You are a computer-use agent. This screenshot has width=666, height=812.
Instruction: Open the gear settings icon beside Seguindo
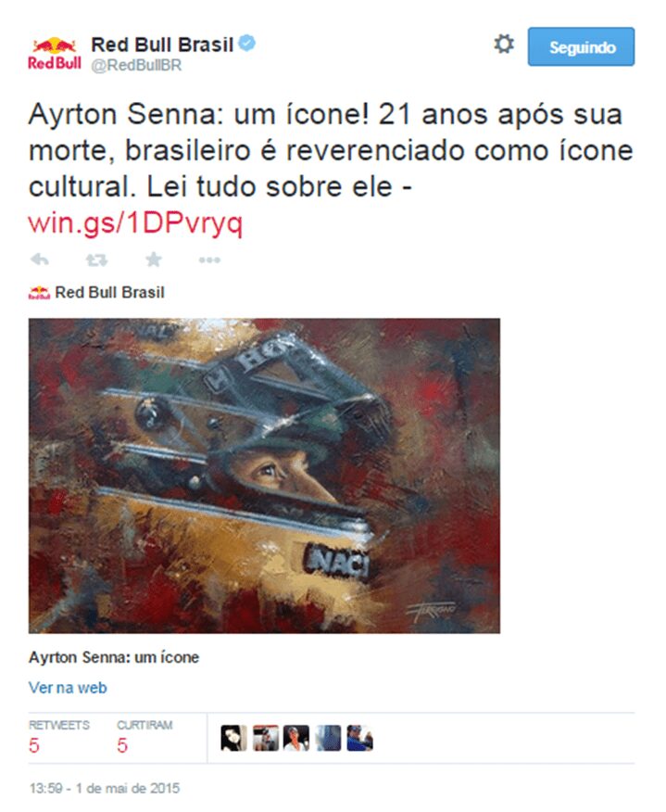click(x=504, y=44)
